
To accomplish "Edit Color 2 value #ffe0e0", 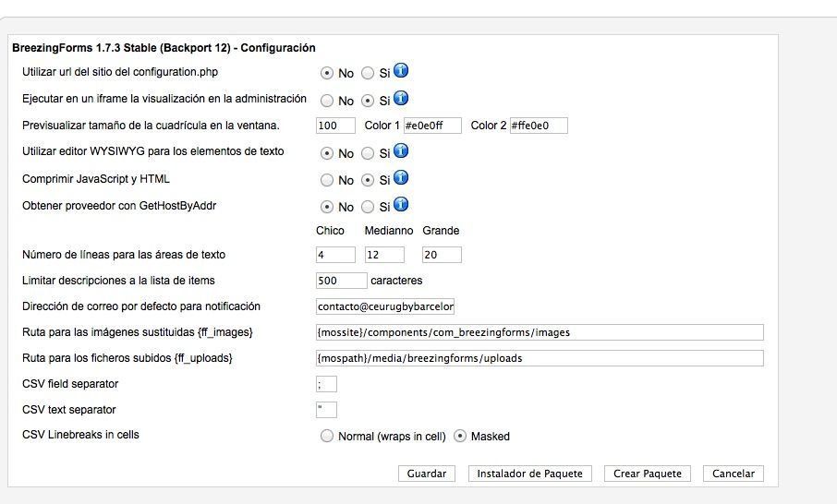I will pos(539,126).
